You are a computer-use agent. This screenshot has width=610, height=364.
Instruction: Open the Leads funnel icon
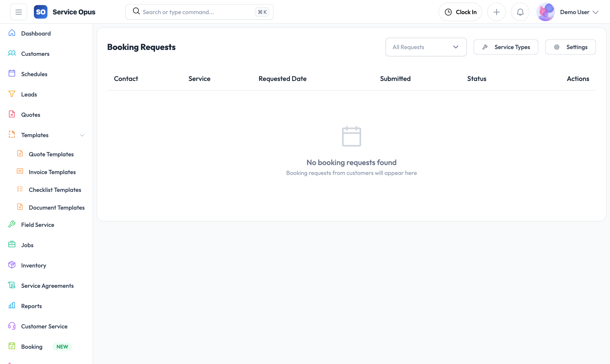click(x=12, y=94)
